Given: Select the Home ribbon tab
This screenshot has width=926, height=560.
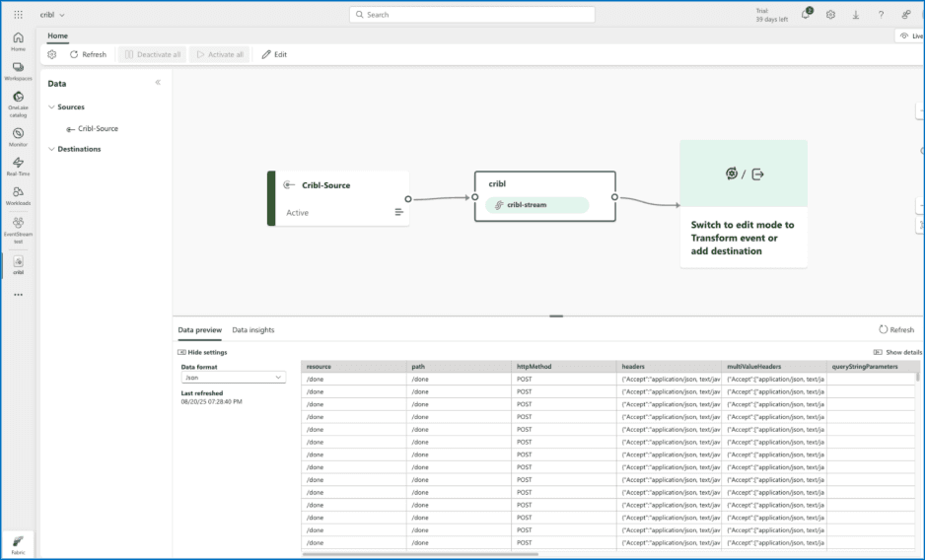Looking at the screenshot, I should 58,35.
